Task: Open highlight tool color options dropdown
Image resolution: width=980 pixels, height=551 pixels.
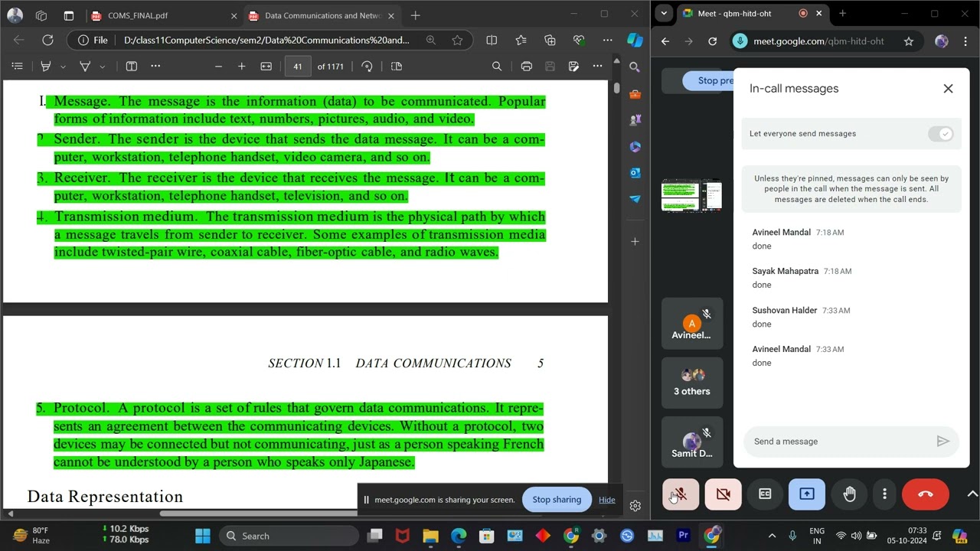Action: (63, 67)
